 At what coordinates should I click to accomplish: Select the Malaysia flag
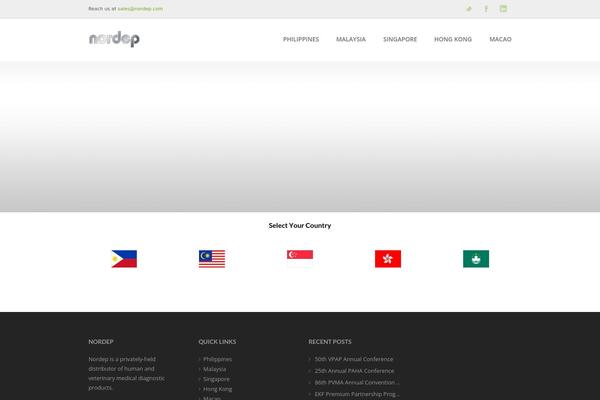(212, 259)
